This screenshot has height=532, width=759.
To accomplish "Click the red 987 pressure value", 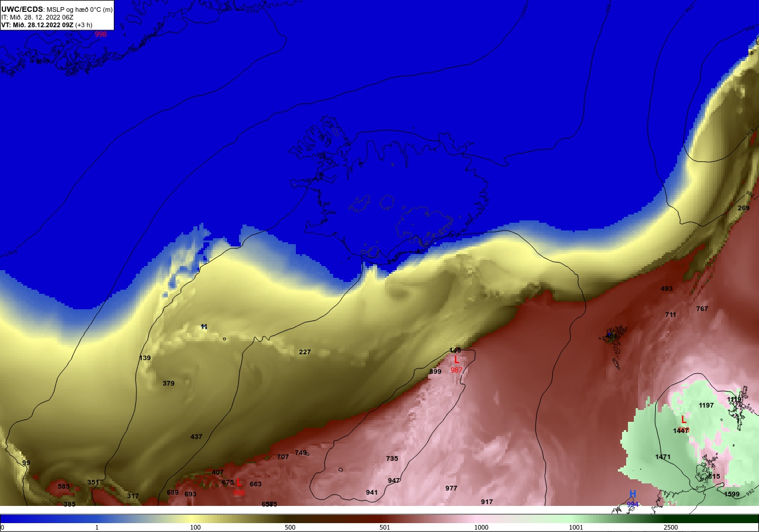I will point(457,370).
